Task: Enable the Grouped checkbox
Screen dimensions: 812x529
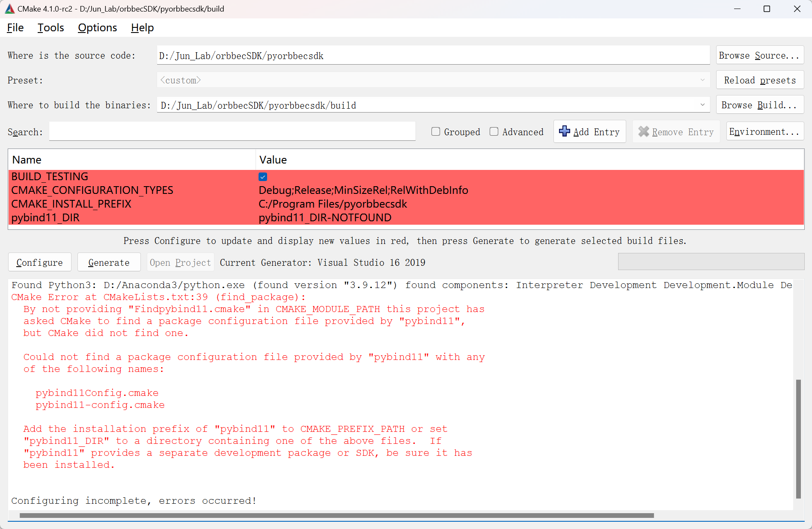Action: coord(436,132)
